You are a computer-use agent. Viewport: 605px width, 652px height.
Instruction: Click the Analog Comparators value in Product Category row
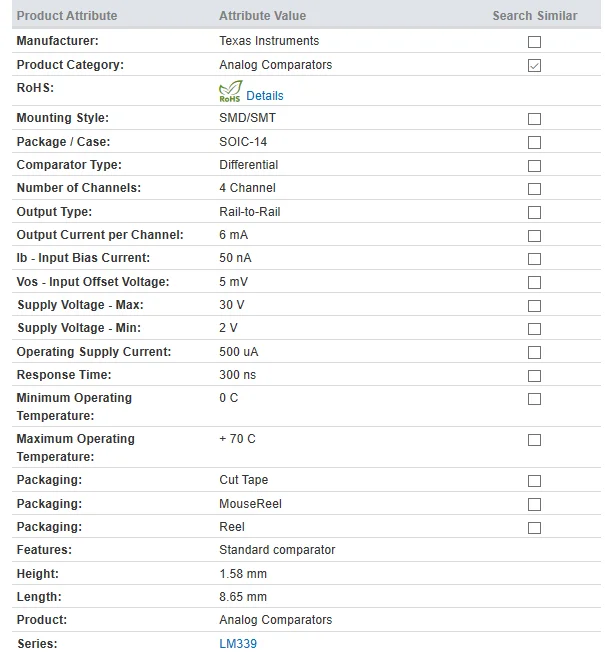pyautogui.click(x=276, y=65)
